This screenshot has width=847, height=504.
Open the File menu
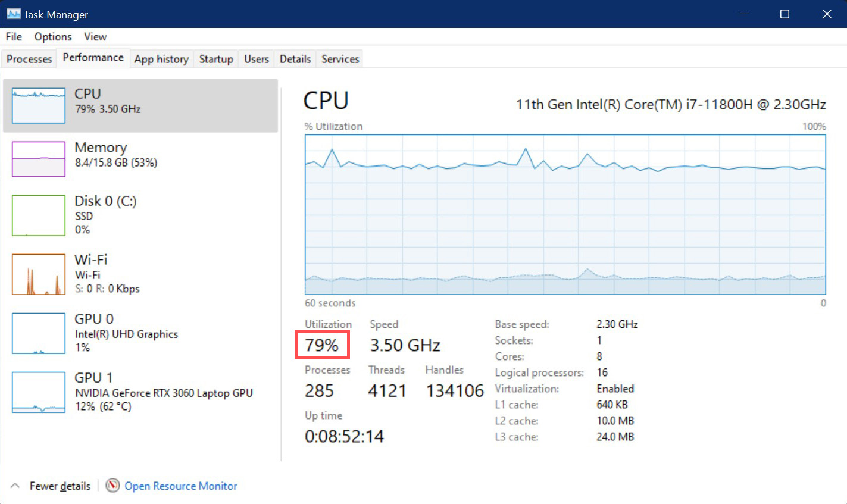click(12, 36)
